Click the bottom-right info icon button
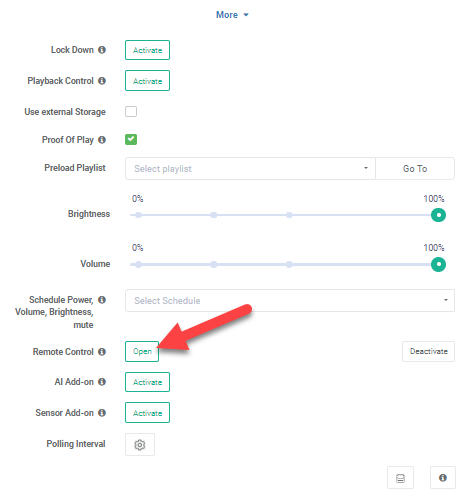Viewport: 467px width, 501px height. pyautogui.click(x=443, y=478)
